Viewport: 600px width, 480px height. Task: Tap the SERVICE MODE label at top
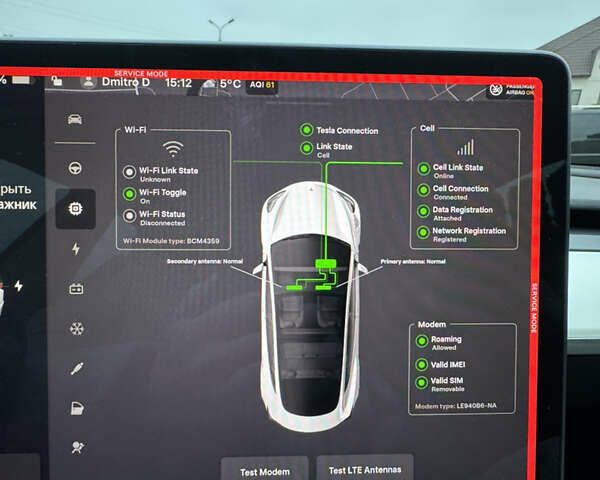[x=141, y=73]
